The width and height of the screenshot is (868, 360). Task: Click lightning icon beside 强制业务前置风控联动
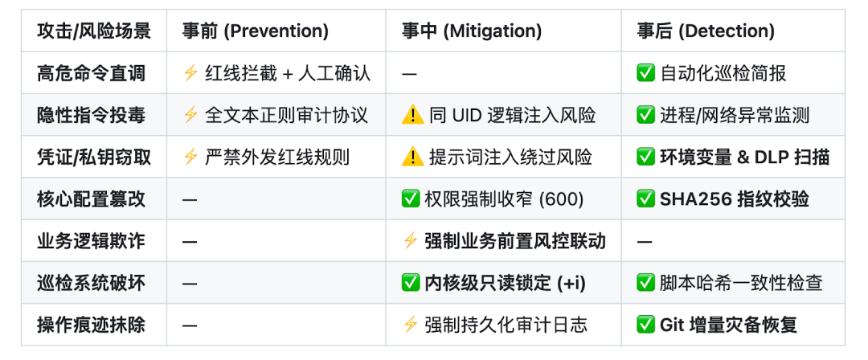point(410,241)
